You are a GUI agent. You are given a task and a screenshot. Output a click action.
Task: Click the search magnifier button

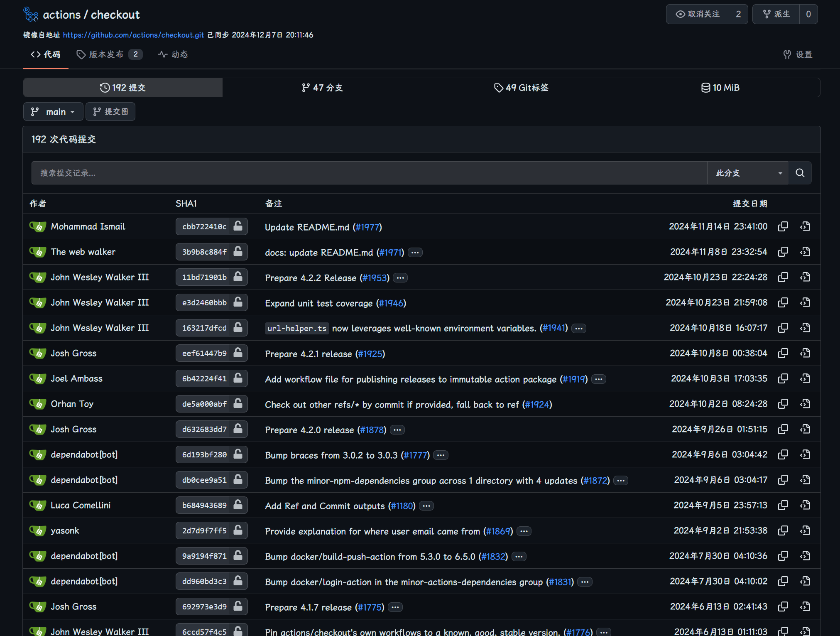pyautogui.click(x=800, y=173)
